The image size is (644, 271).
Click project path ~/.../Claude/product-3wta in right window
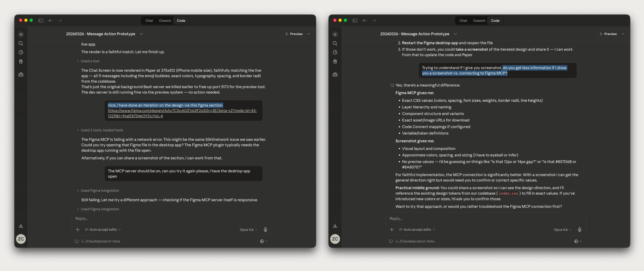pyautogui.click(x=411, y=241)
